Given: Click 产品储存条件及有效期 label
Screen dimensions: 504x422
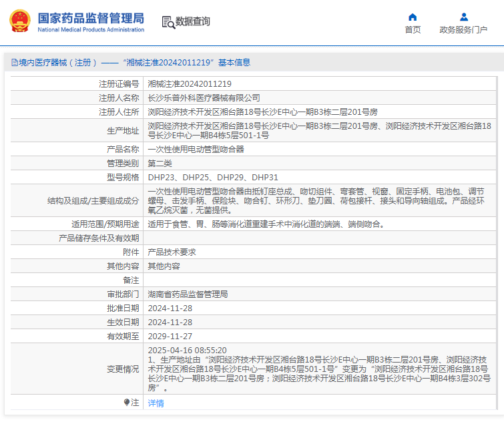Looking at the screenshot, I should pos(99,238).
